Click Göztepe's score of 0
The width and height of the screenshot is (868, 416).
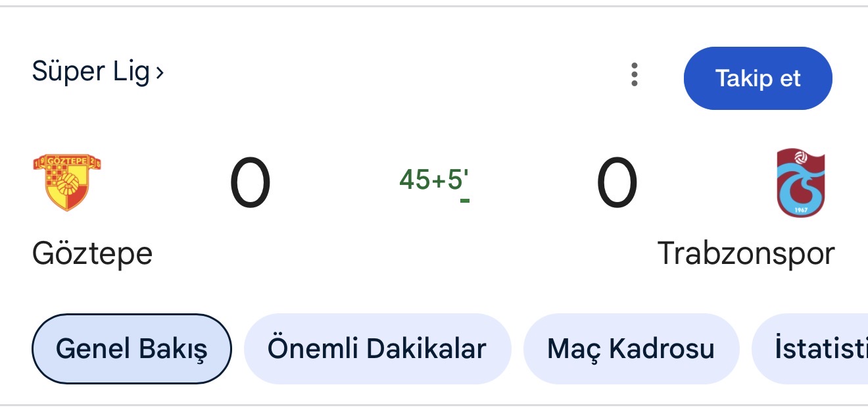(x=250, y=183)
